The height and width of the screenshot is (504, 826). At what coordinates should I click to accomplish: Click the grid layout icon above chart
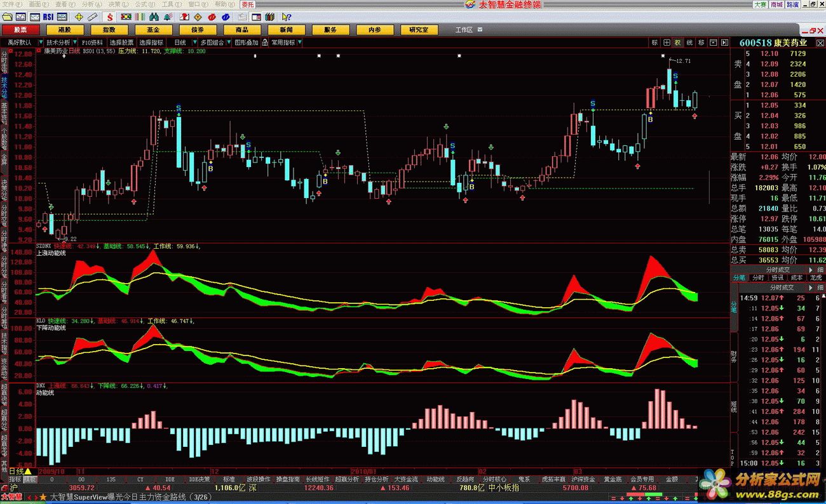click(x=667, y=43)
